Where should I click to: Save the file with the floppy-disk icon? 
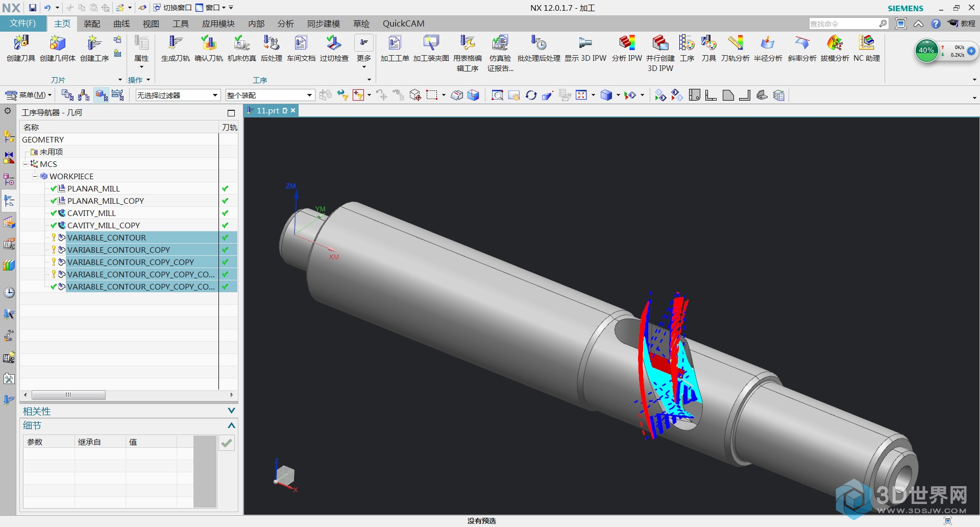(x=32, y=8)
